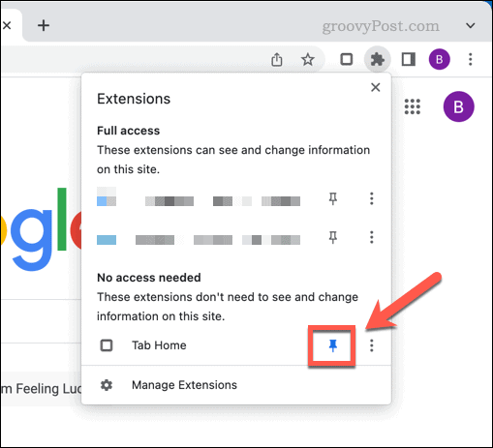Click the I'm Feeling Lucky button
The width and height of the screenshot is (493, 448).
(x=41, y=389)
